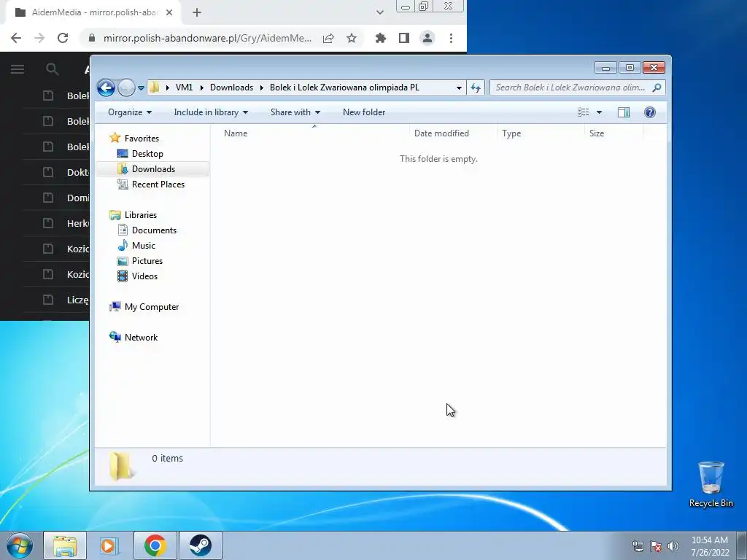Close the AidemMedia Chrome tab

coord(169,12)
